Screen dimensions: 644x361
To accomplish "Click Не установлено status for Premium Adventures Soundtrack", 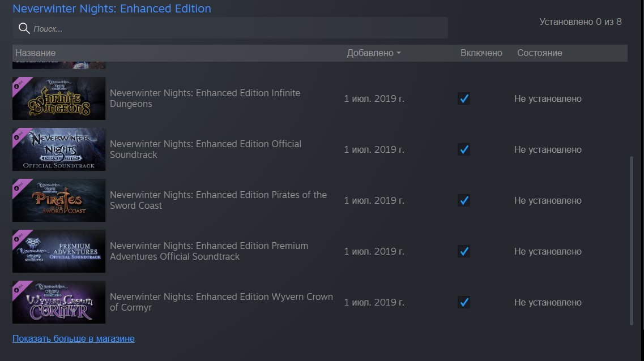I will tap(548, 251).
